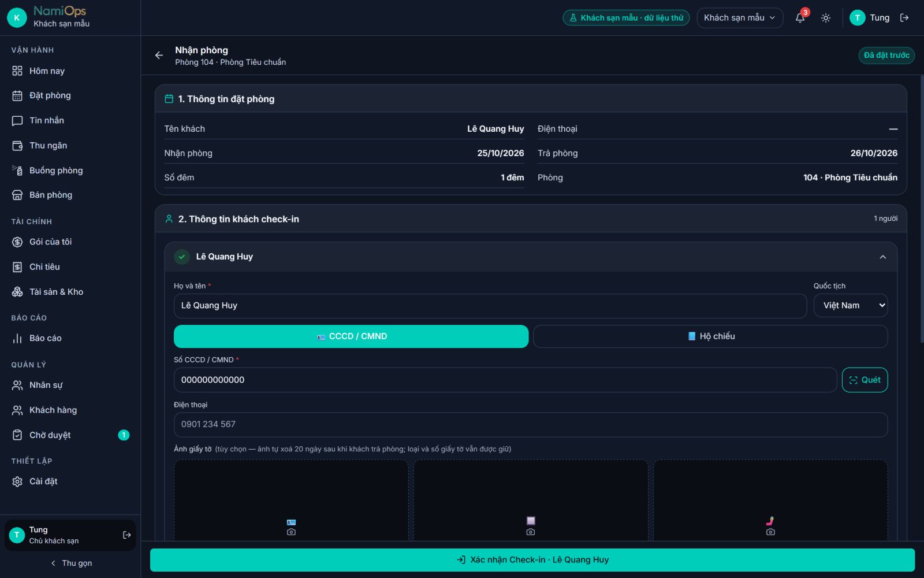View Báo cáo reports
Image resolution: width=924 pixels, height=578 pixels.
point(70,338)
